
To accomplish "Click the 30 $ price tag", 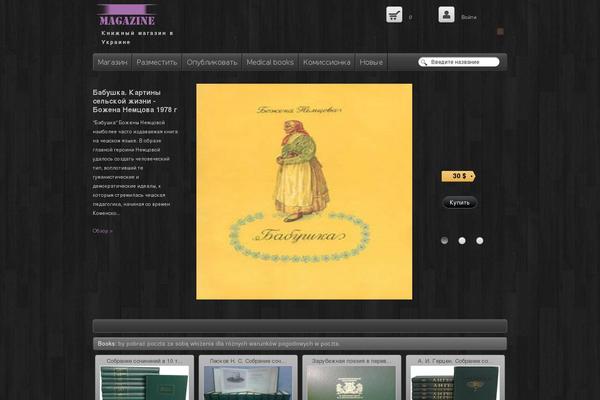I will (x=458, y=176).
